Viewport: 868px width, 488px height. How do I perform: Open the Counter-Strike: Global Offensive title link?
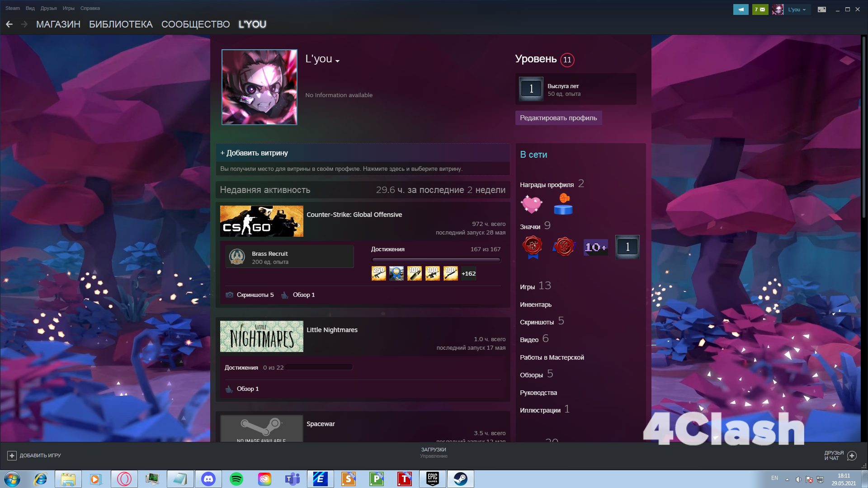pyautogui.click(x=354, y=215)
